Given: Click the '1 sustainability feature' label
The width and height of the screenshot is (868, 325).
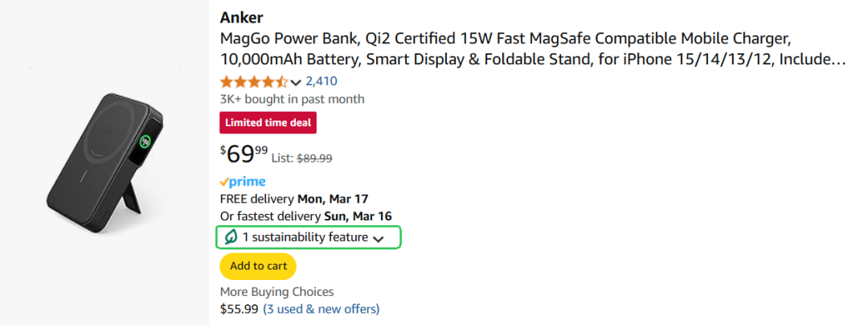Looking at the screenshot, I should [305, 237].
